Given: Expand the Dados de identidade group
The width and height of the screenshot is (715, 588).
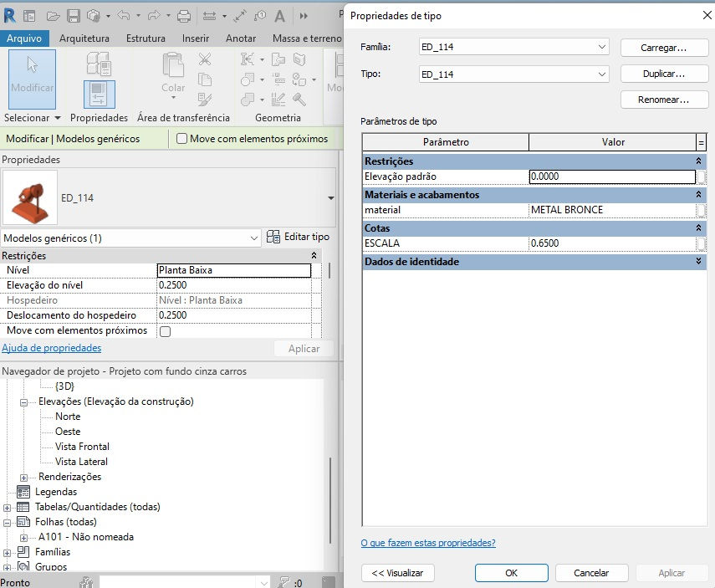Looking at the screenshot, I should [698, 261].
